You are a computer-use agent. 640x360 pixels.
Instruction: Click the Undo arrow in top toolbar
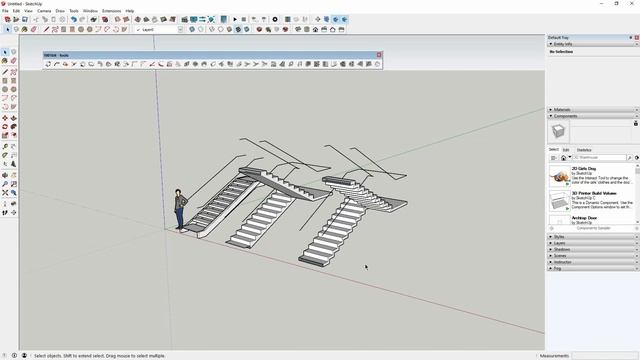pos(73,19)
